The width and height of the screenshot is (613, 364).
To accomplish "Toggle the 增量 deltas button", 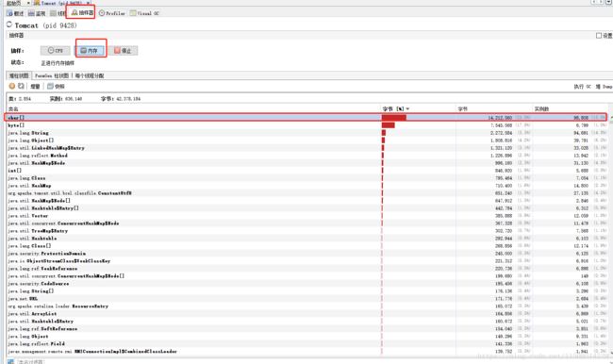I will [35, 87].
